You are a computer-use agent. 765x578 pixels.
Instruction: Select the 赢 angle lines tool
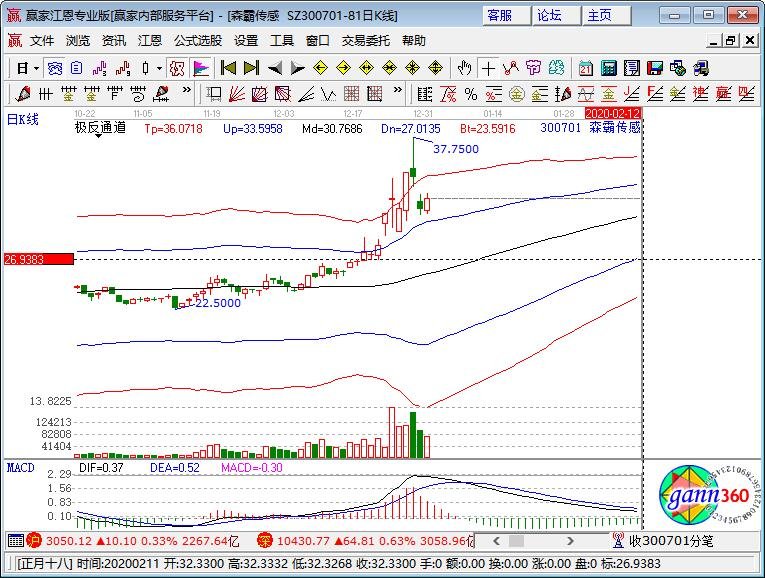coord(724,93)
